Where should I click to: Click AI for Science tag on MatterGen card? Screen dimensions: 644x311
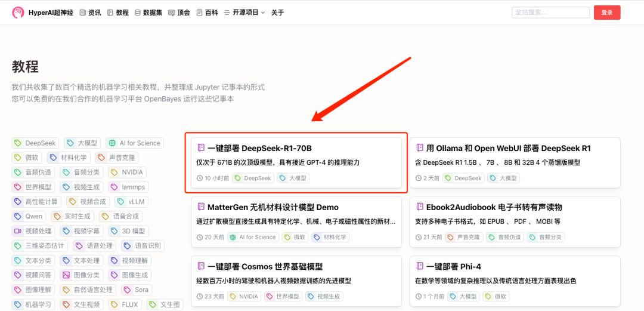point(253,237)
